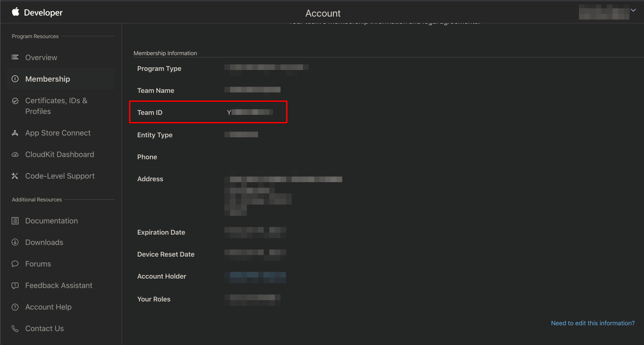
Task: Click the Documentation page icon
Action: 15,221
